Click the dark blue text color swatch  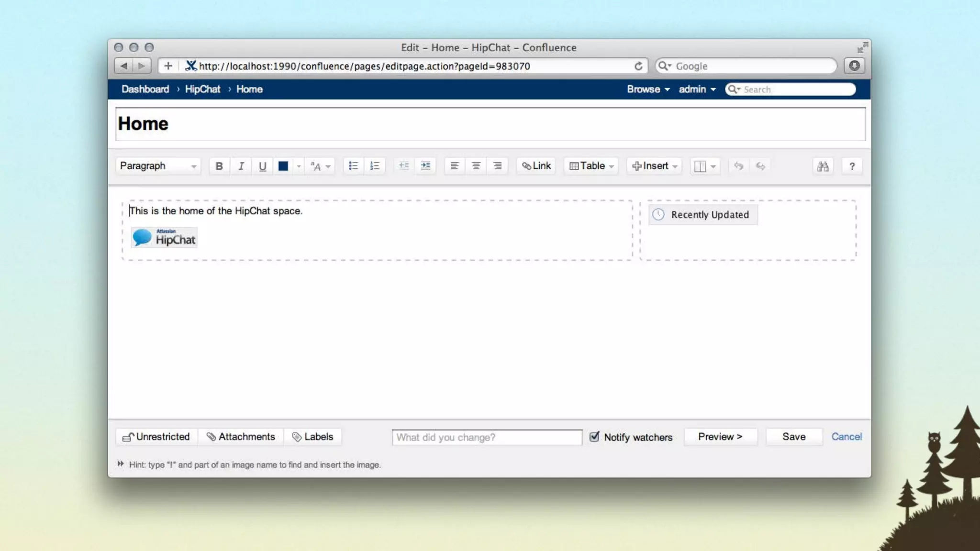283,166
